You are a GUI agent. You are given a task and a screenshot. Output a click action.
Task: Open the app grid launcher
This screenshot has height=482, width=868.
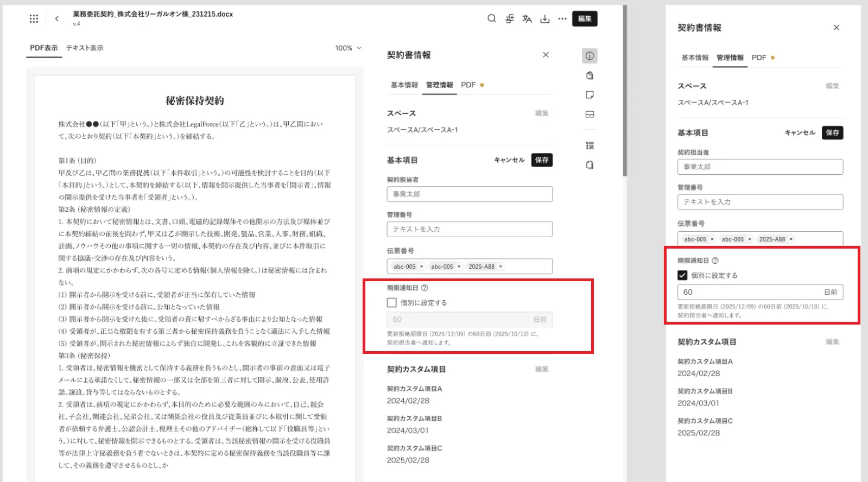[x=34, y=19]
